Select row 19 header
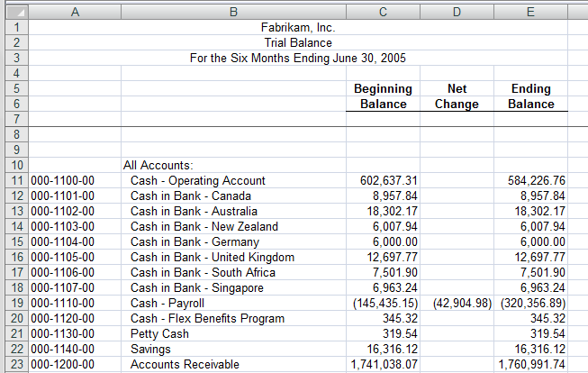This screenshot has width=588, height=373. point(14,303)
